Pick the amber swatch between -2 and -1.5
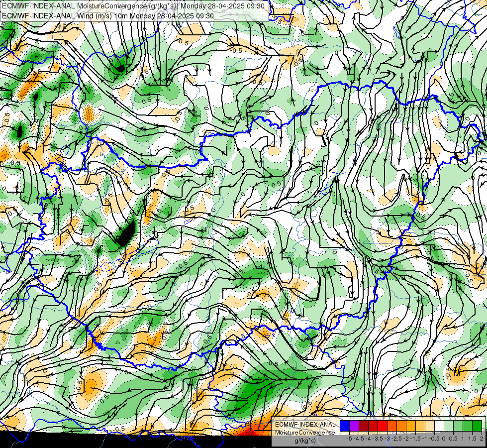 (x=411, y=426)
